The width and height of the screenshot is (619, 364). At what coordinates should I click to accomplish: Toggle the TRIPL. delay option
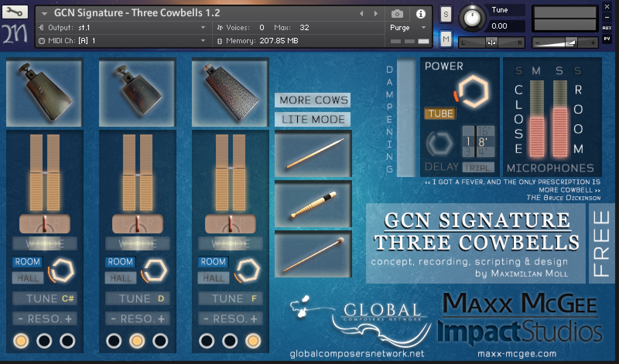(x=478, y=168)
